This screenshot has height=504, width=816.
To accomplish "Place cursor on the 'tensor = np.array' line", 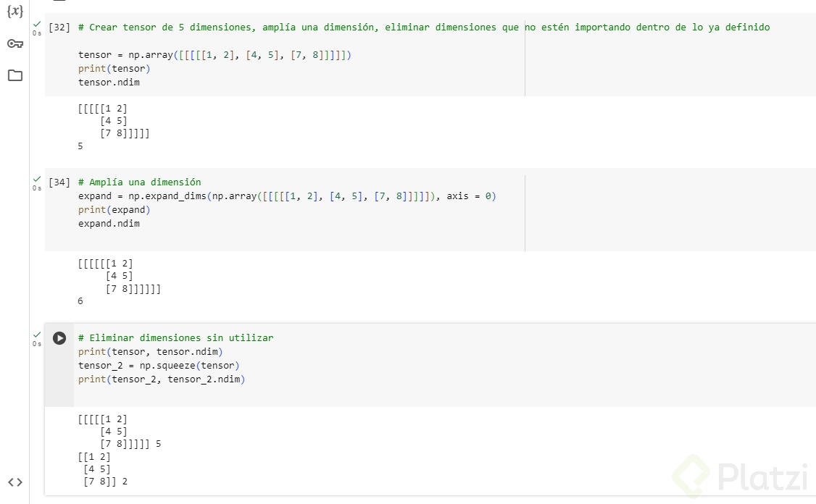I will (215, 55).
